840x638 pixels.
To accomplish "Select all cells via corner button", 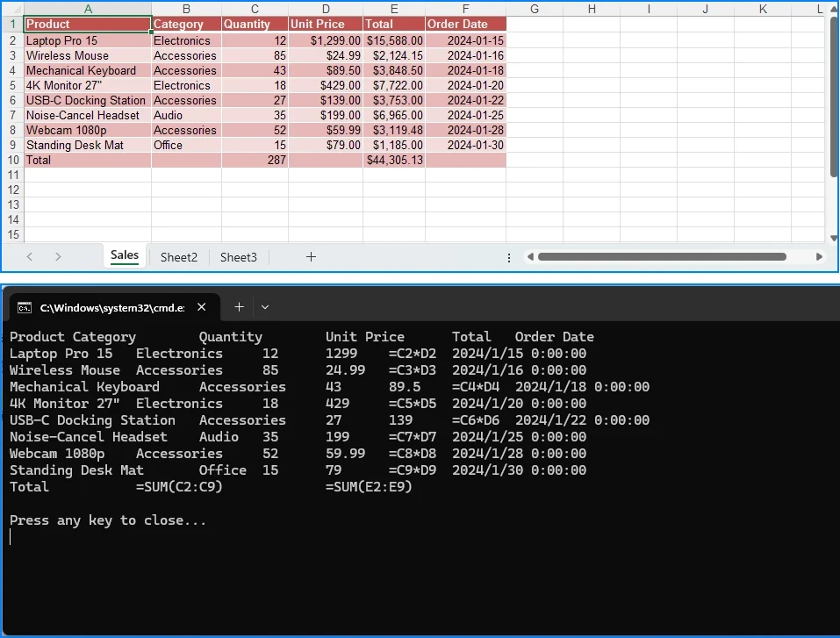I will click(13, 9).
